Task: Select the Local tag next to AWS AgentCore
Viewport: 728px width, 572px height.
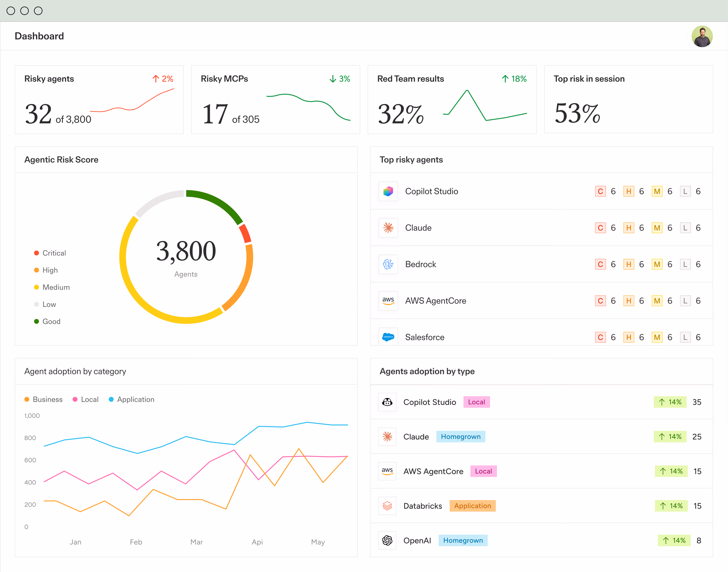Action: click(x=483, y=471)
